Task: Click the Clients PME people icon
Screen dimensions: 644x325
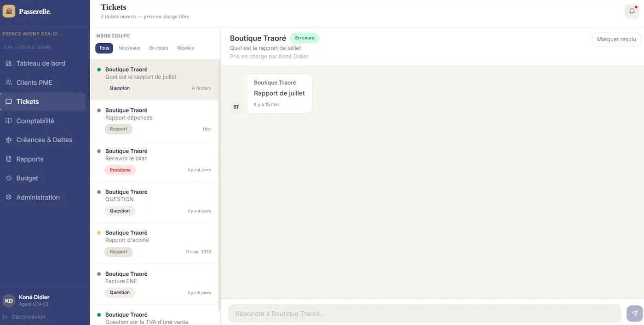Action: click(x=8, y=82)
